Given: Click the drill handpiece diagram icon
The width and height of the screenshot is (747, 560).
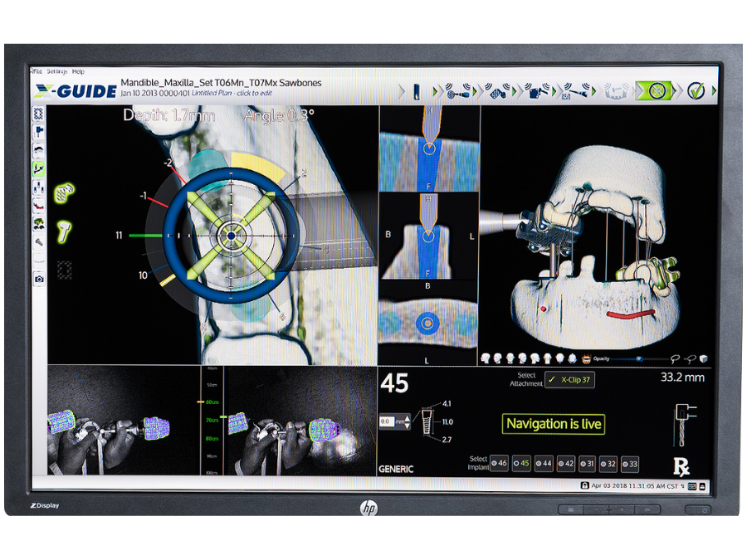Looking at the screenshot, I should pos(685,425).
